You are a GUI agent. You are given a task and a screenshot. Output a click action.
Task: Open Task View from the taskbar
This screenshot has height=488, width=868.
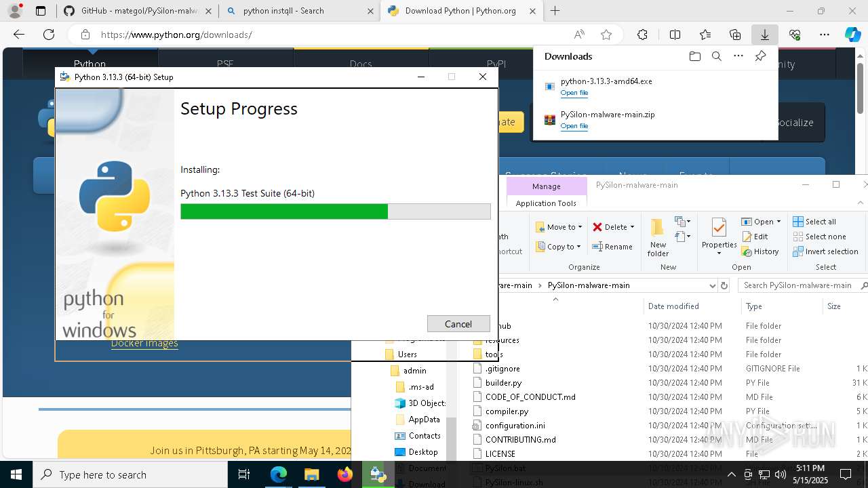coord(245,474)
